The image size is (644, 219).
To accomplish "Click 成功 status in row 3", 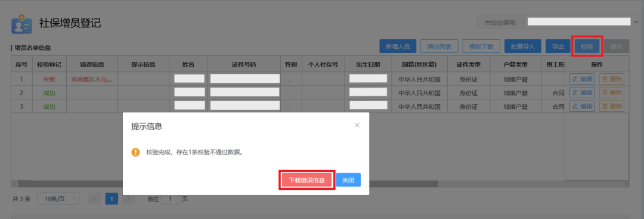I will [x=49, y=107].
